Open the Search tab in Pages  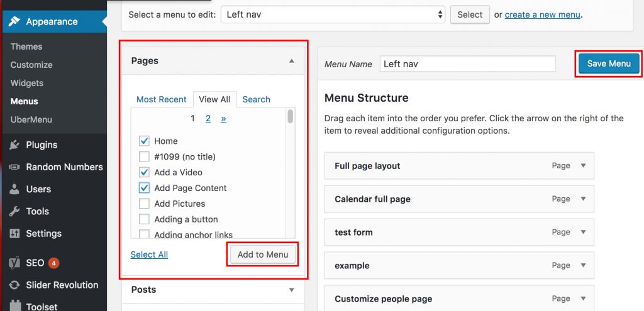click(x=256, y=99)
